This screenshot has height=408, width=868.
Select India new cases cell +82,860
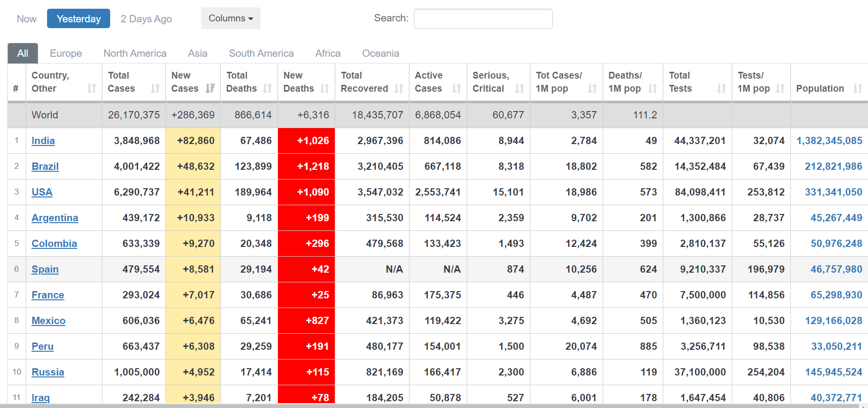click(x=193, y=141)
